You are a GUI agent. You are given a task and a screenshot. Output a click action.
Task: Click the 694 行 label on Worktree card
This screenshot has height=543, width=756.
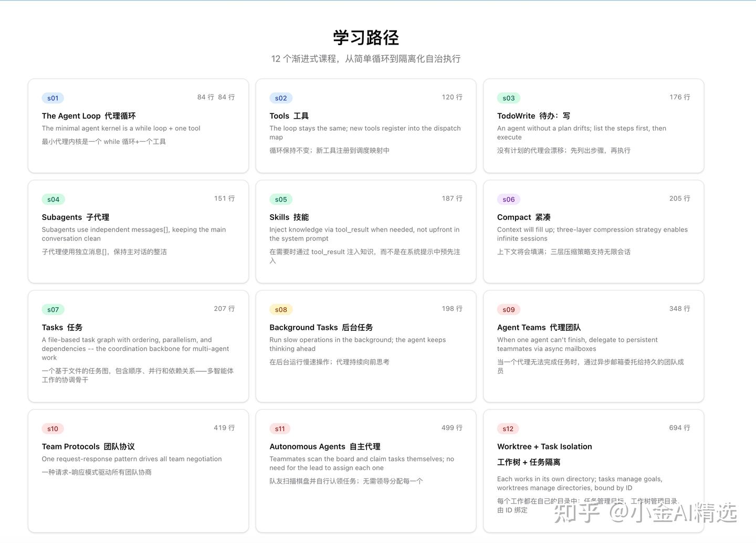pos(679,428)
